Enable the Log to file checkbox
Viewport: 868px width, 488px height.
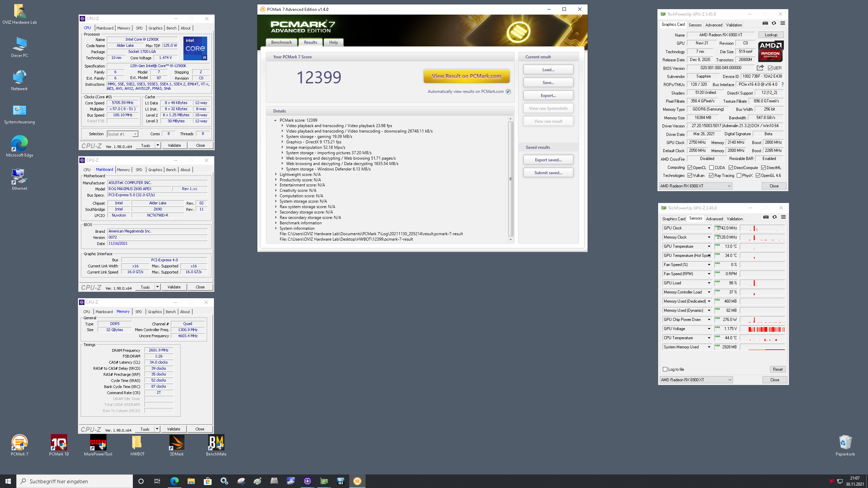665,369
